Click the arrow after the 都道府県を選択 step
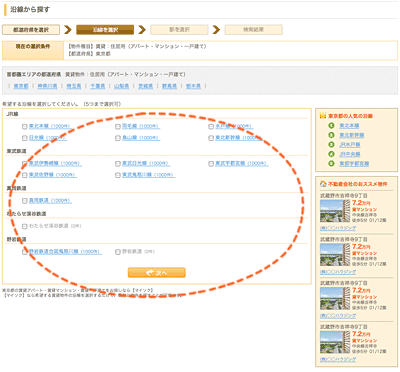400x372 pixels. [x=68, y=30]
